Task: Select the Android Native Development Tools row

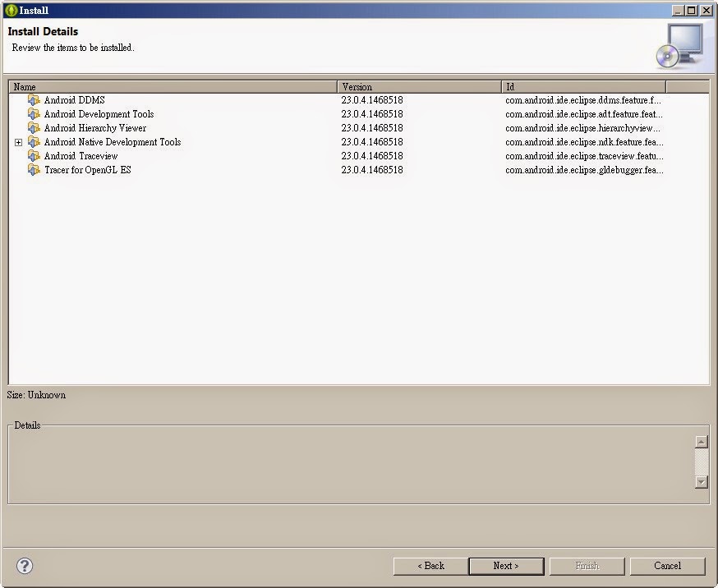Action: point(358,142)
